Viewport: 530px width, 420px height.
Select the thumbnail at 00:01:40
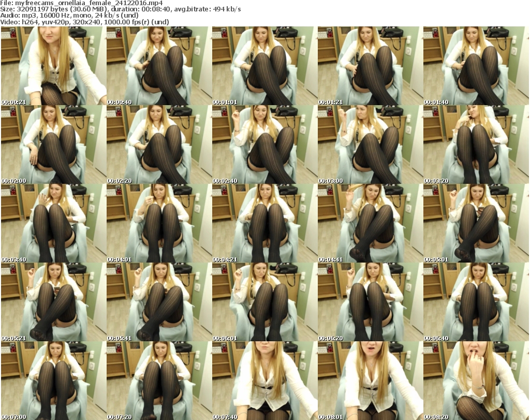click(476, 66)
